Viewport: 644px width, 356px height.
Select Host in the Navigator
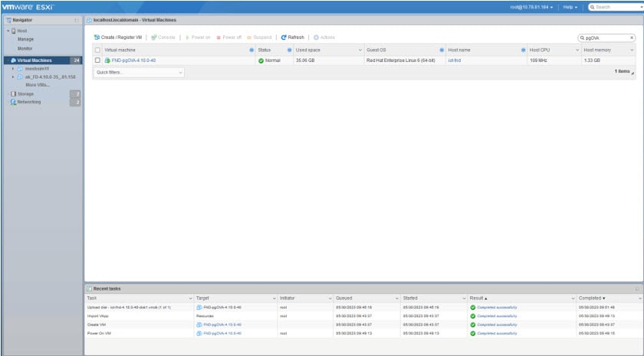coord(21,31)
